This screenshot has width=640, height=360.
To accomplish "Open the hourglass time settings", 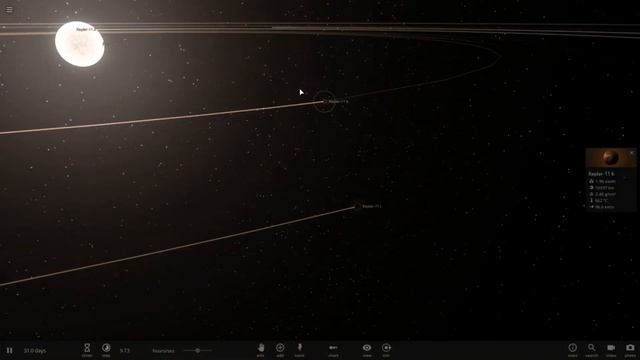I will click(87, 350).
